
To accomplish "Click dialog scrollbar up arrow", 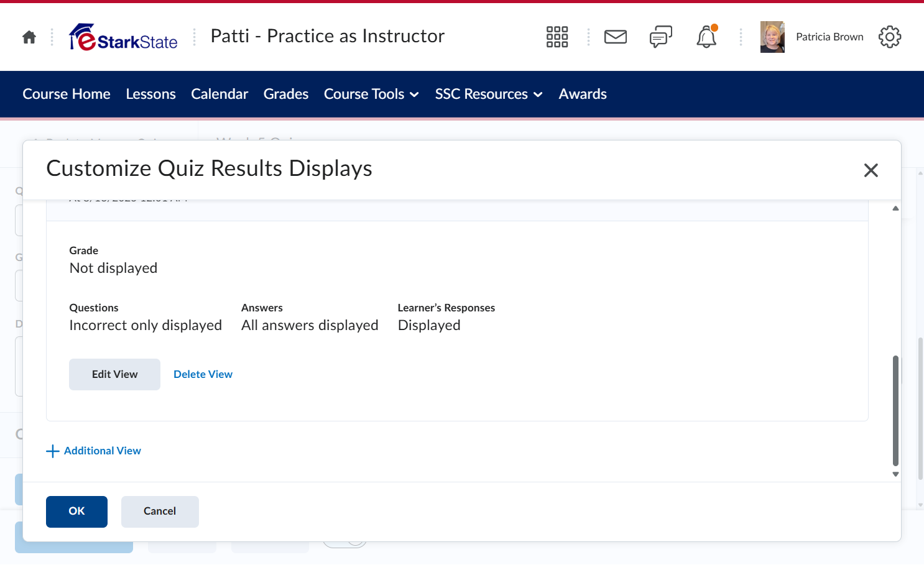I will coord(895,208).
